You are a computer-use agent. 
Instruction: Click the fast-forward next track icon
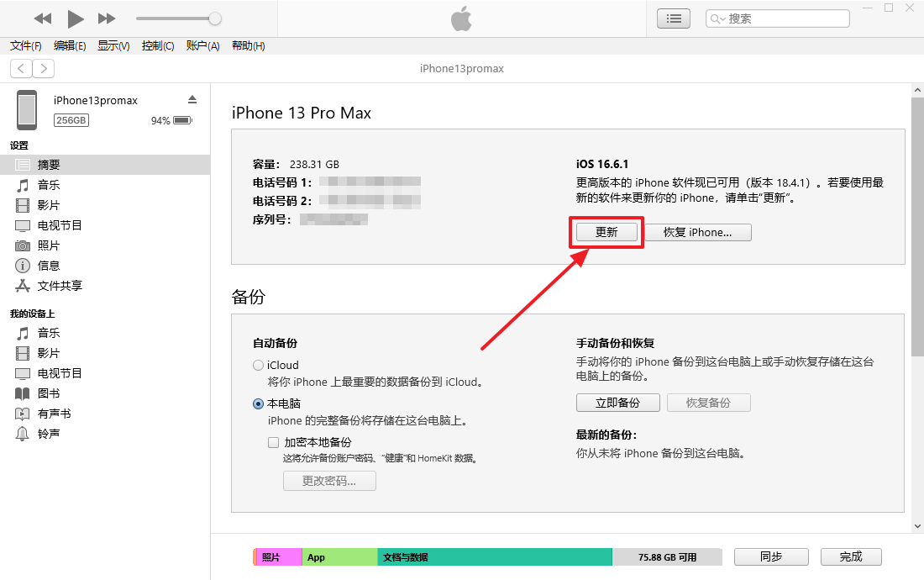(x=107, y=18)
